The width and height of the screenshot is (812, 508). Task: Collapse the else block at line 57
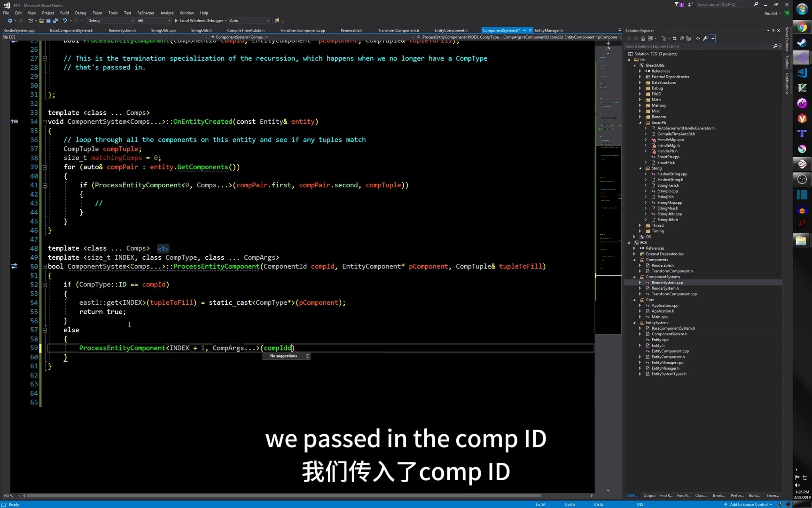click(x=45, y=330)
